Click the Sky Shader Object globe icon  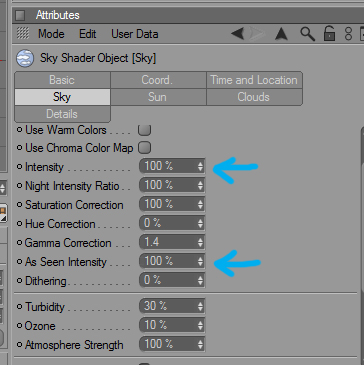coord(25,58)
